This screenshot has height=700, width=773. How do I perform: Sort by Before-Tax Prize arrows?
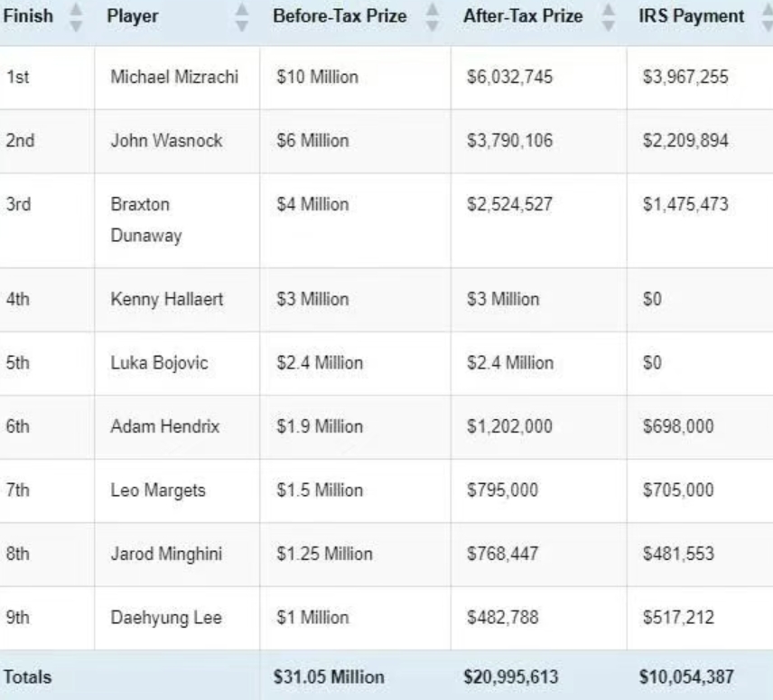coord(433,17)
